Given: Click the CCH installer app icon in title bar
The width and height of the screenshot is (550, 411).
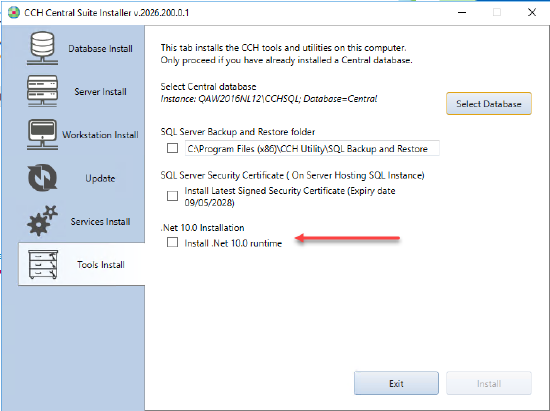Looking at the screenshot, I should point(14,13).
